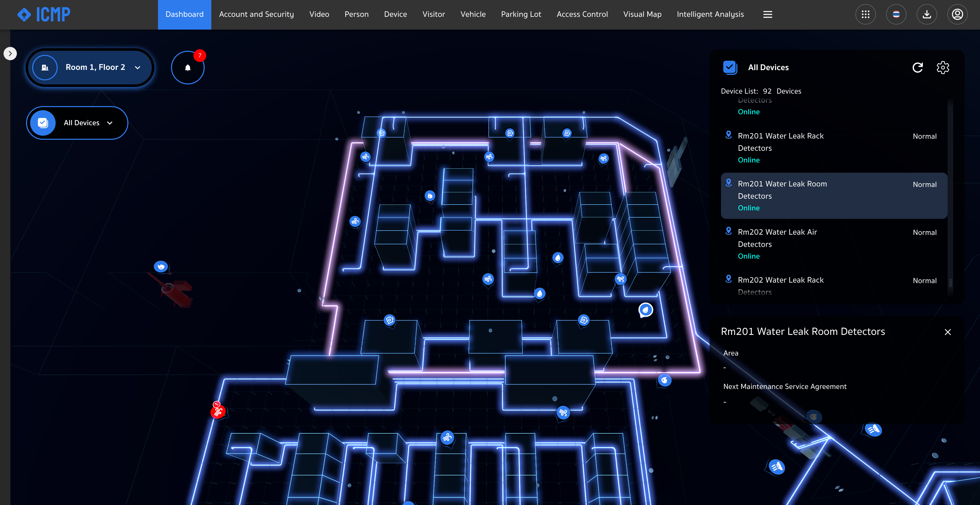Image resolution: width=980 pixels, height=505 pixels.
Task: Select the highlighted Rm201 Water Leak Room Detectors row
Action: click(834, 195)
